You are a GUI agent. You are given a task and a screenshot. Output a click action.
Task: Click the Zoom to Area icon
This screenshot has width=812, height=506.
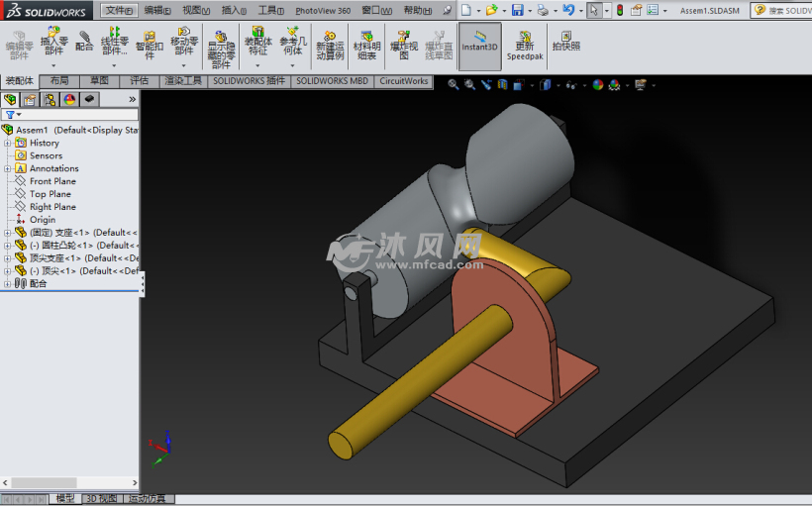tap(469, 84)
